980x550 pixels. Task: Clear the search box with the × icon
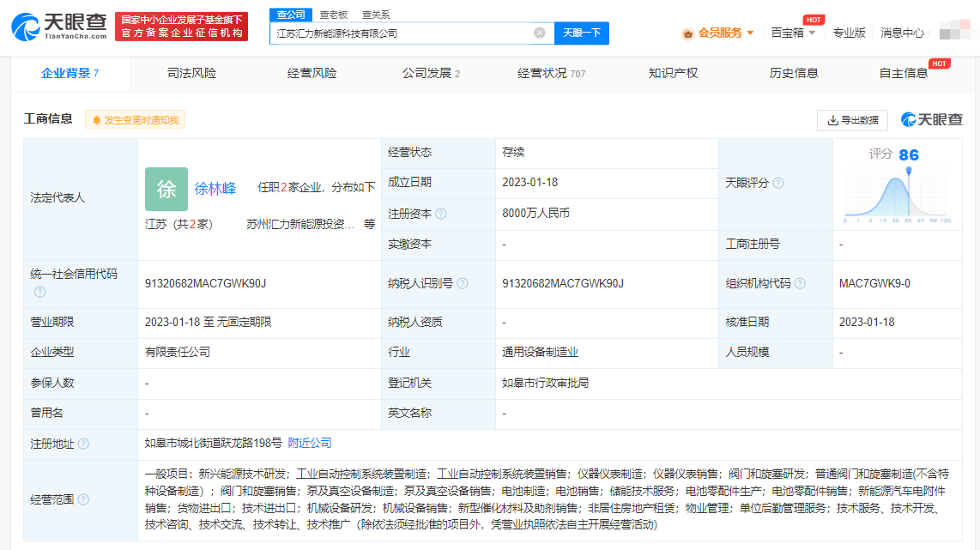pyautogui.click(x=539, y=33)
